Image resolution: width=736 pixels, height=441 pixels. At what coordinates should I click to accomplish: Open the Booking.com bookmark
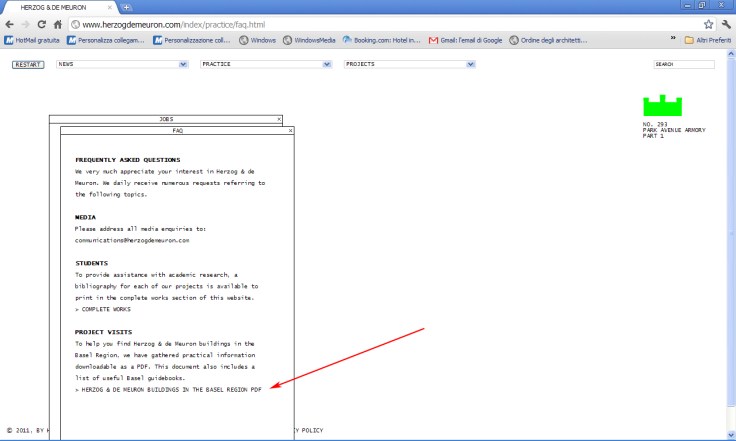(382, 41)
